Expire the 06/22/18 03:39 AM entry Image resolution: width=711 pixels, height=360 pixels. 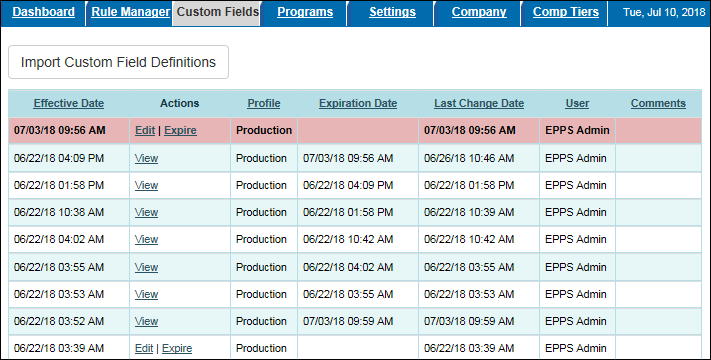[177, 348]
